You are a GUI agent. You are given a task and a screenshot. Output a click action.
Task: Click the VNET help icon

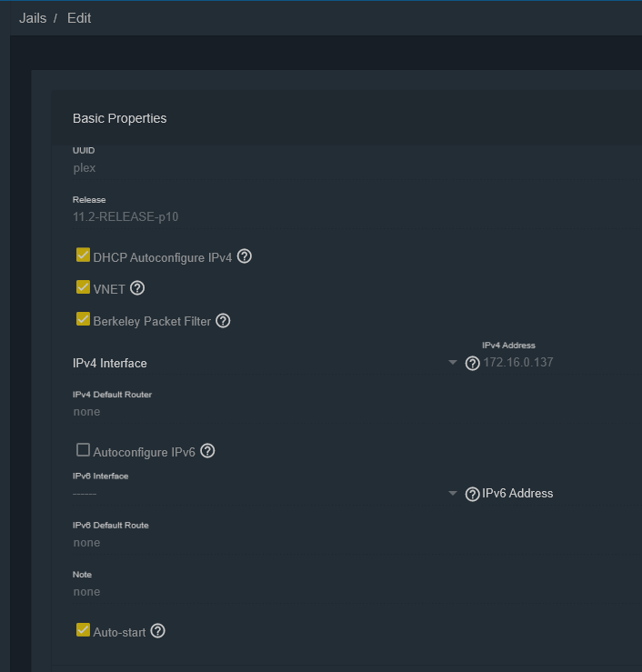point(137,288)
